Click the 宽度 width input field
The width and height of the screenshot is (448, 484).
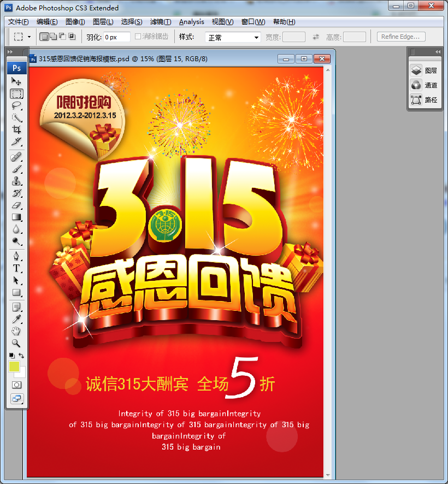294,37
